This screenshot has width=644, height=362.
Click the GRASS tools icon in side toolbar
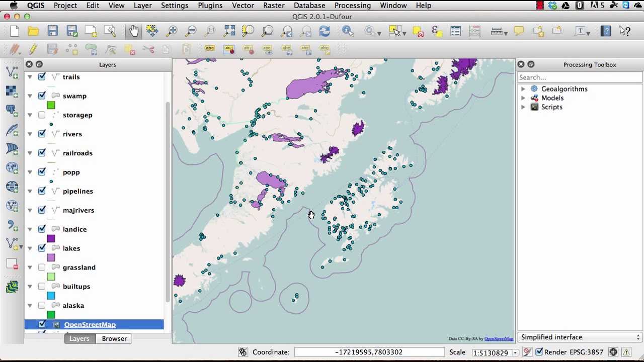(x=12, y=287)
